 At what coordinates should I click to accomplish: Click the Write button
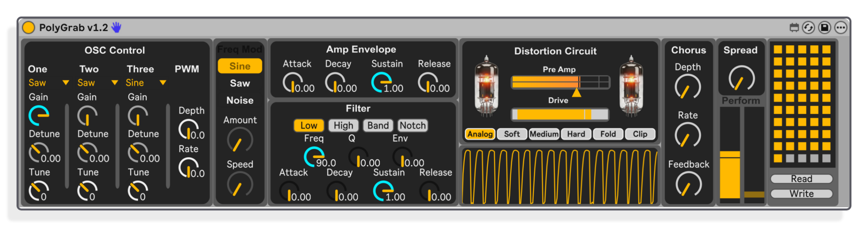[x=802, y=194]
